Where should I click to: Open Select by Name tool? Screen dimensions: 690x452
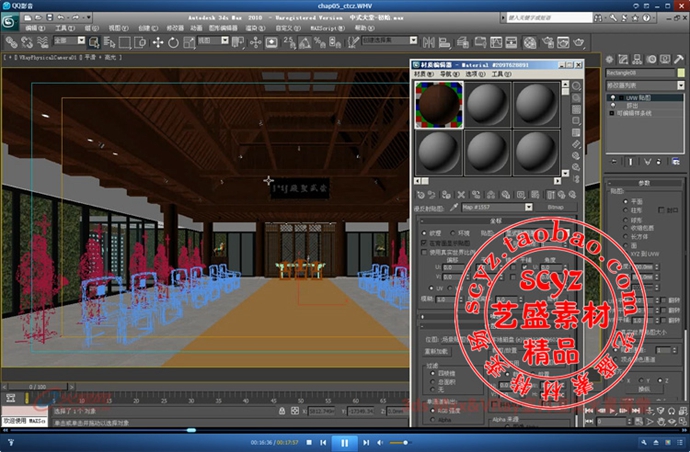(109, 42)
